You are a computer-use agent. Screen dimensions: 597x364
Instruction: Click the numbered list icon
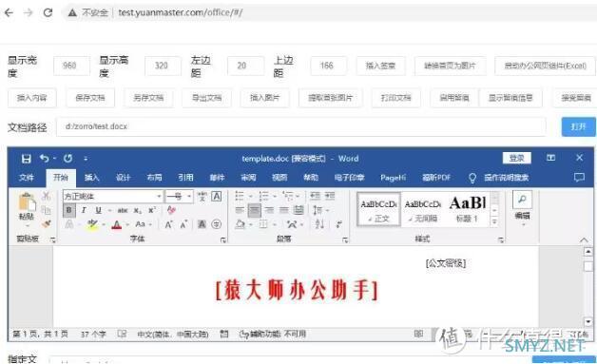point(263,196)
